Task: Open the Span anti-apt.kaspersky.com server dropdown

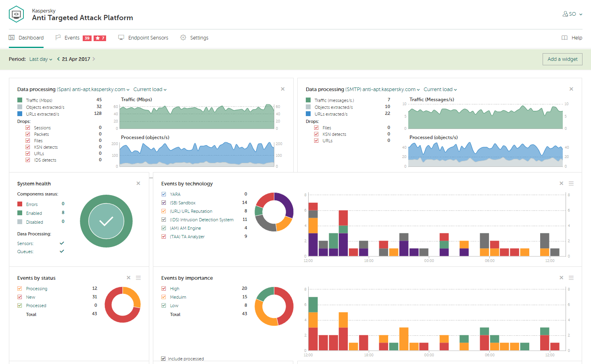Action: click(101, 89)
